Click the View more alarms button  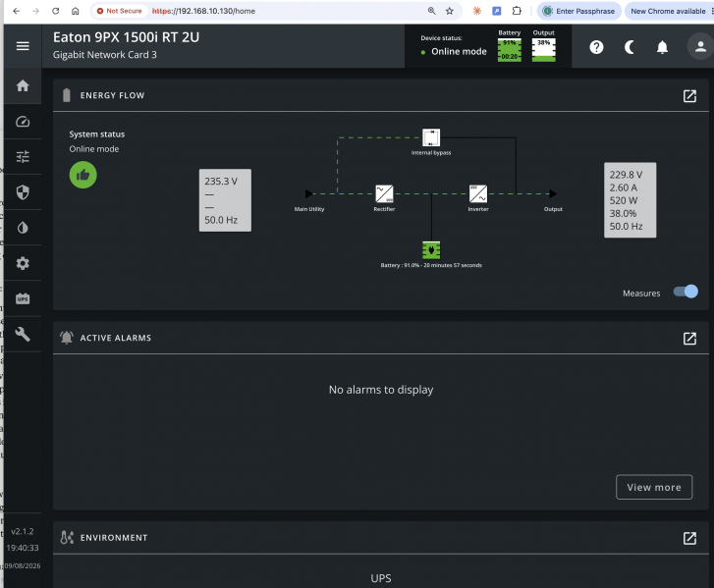654,487
